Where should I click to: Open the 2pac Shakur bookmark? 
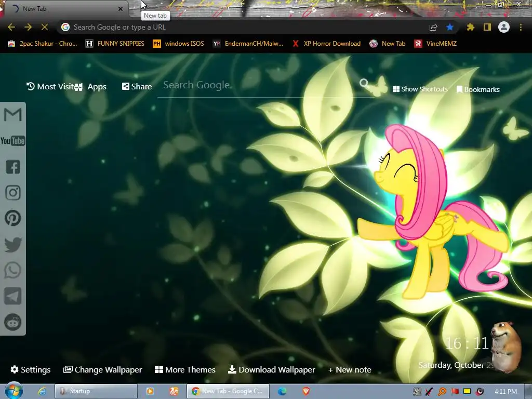43,44
